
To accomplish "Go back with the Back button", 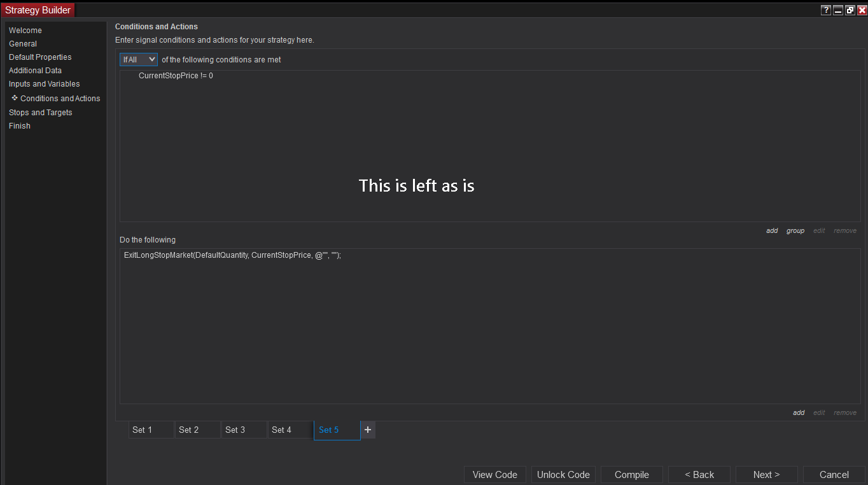I will 699,475.
